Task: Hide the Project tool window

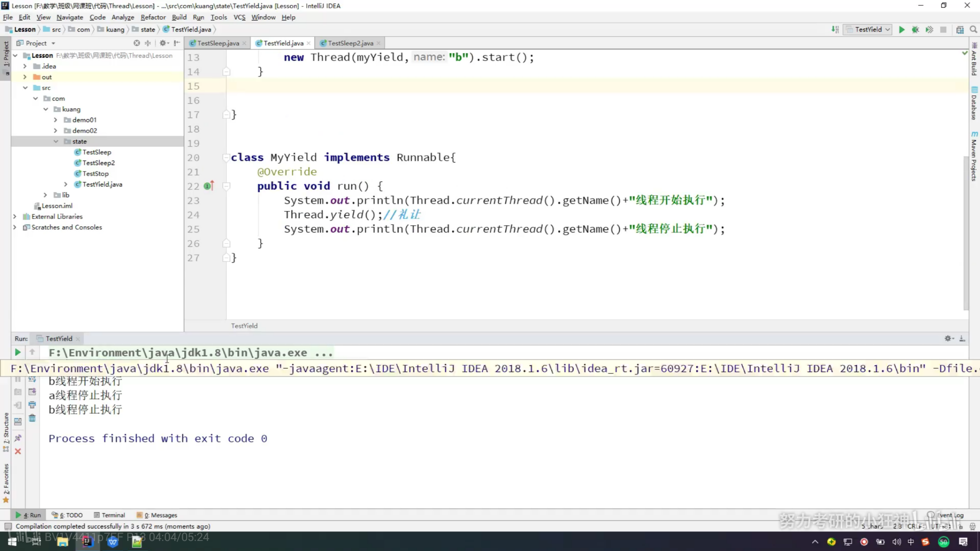Action: 177,43
